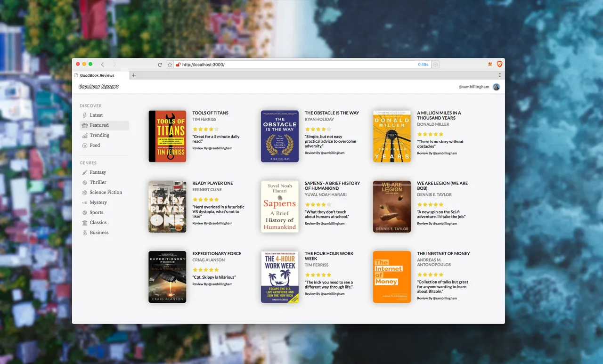The width and height of the screenshot is (603, 364).
Task: Open the Ready Player One cover
Action: [x=167, y=207]
